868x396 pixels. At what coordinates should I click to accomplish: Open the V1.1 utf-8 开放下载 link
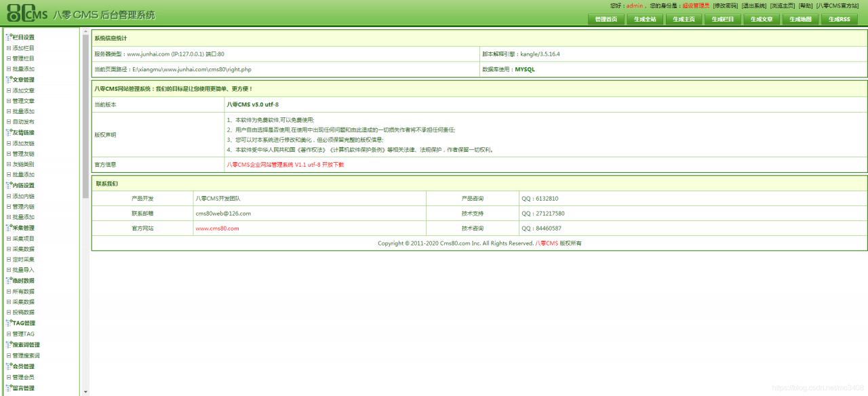point(285,165)
